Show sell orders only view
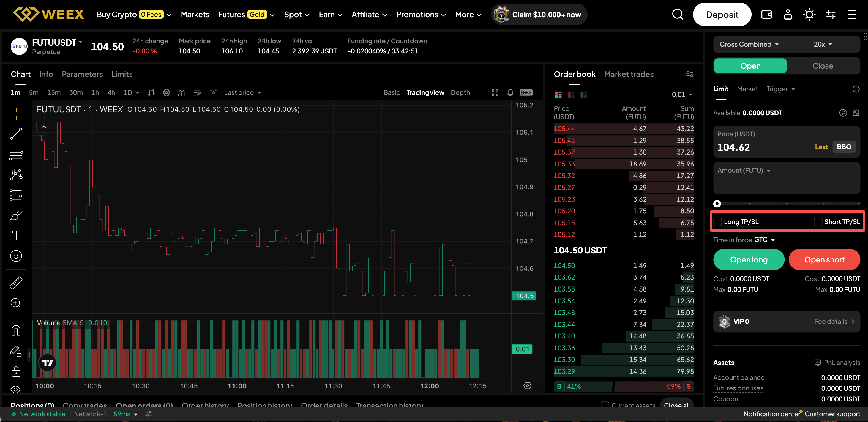The height and width of the screenshot is (422, 868). 571,95
